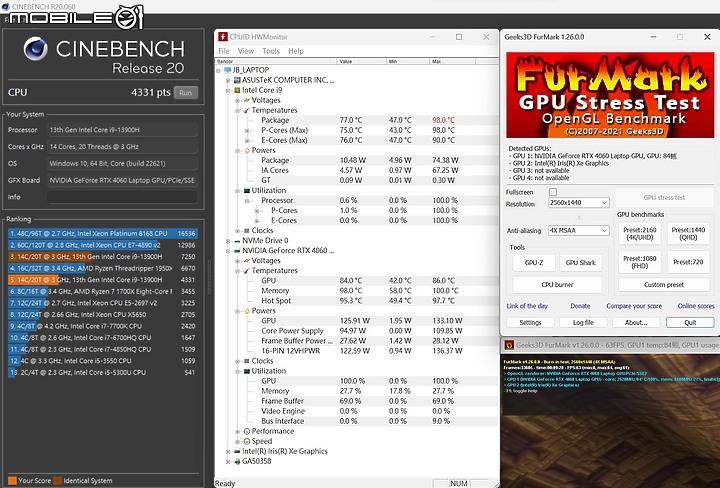Collapse the NVIDIA GeForce RTX 4060 node
This screenshot has width=720, height=488.
[228, 251]
